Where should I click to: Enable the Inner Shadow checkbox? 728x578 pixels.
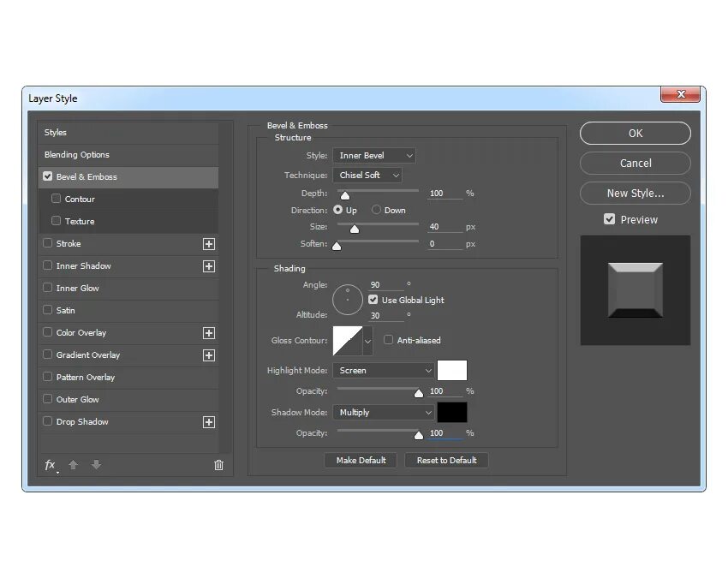(47, 265)
